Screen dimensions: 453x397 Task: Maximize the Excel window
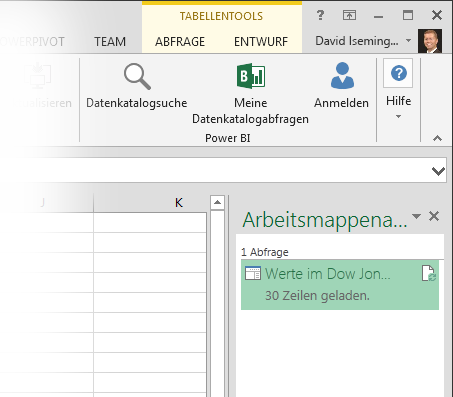point(408,15)
